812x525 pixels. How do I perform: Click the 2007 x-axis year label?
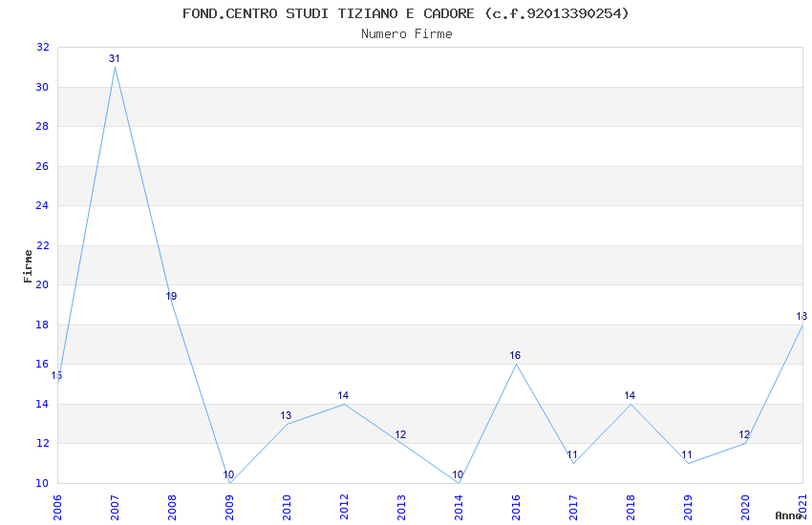click(115, 507)
